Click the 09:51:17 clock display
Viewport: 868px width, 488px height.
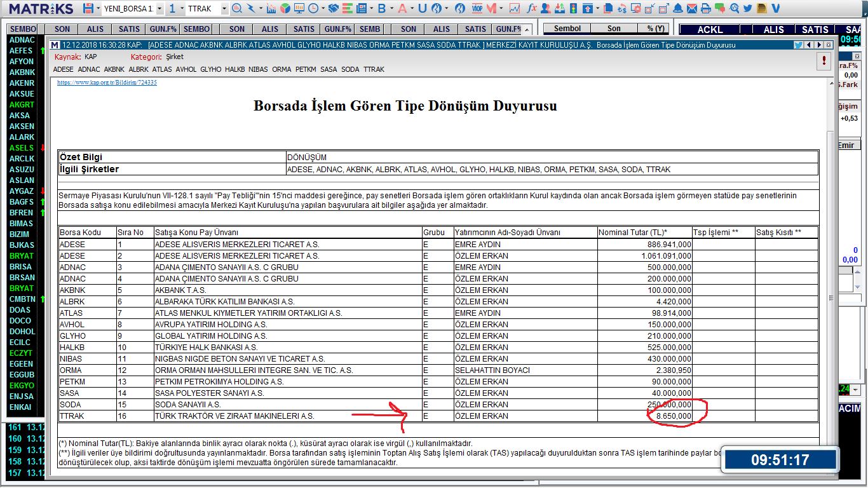[780, 460]
